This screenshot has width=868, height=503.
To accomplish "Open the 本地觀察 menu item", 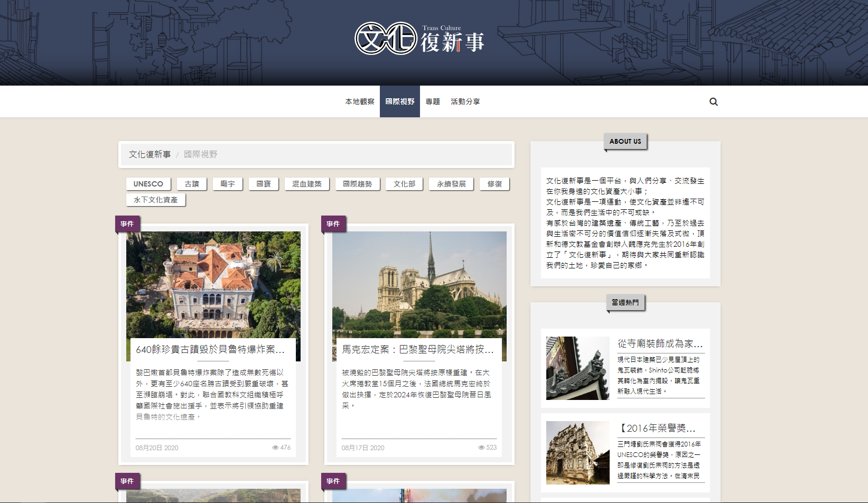I will point(360,101).
